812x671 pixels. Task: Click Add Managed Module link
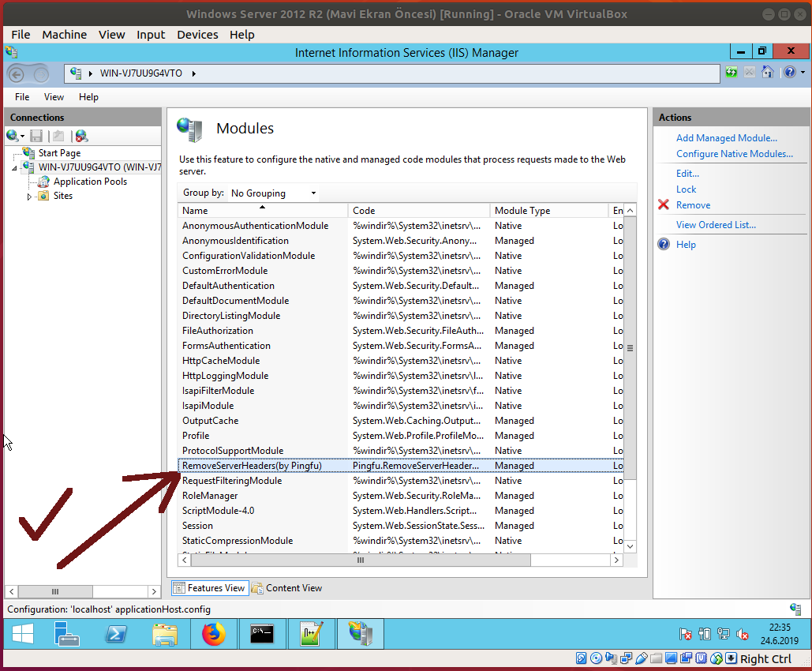[727, 138]
